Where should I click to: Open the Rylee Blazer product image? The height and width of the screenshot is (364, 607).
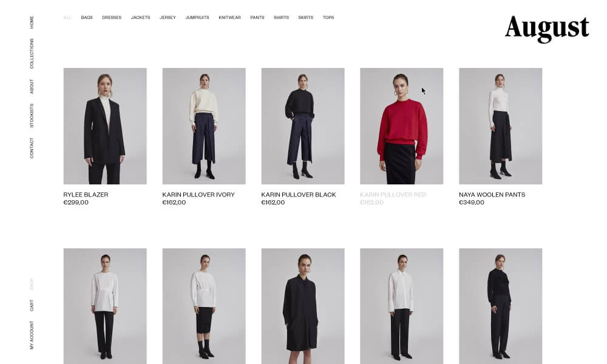pyautogui.click(x=105, y=126)
